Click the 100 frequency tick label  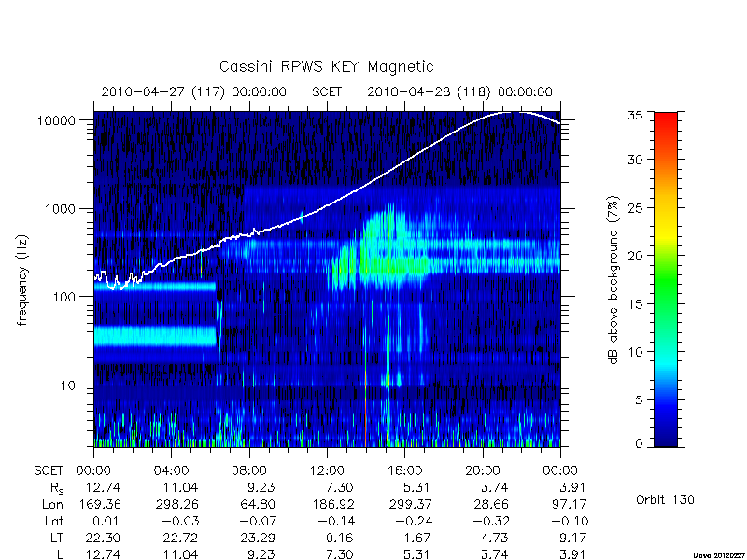63,297
